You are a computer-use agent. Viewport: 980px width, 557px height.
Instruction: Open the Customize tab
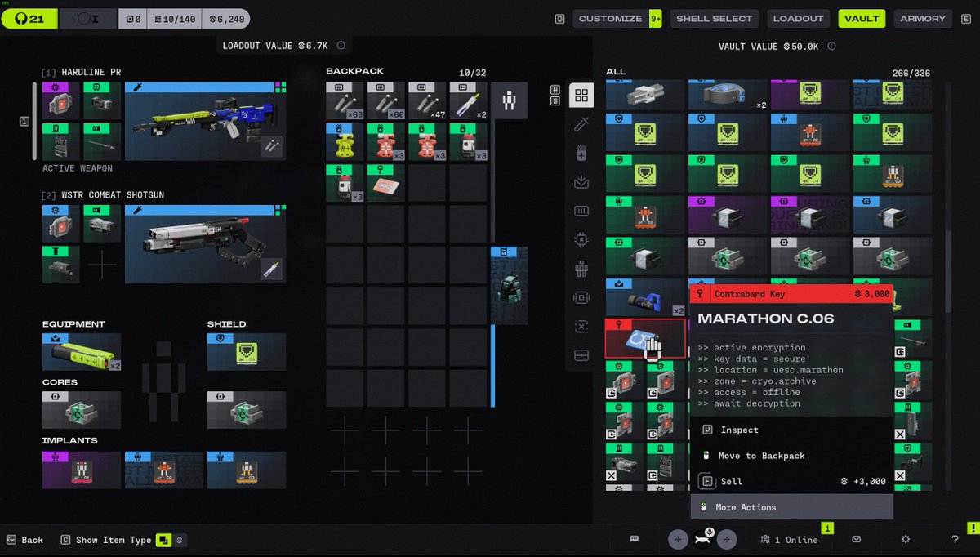pos(610,18)
